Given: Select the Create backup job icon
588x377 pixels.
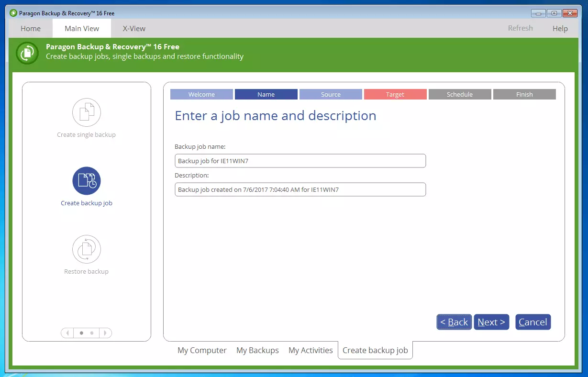Looking at the screenshot, I should click(87, 181).
